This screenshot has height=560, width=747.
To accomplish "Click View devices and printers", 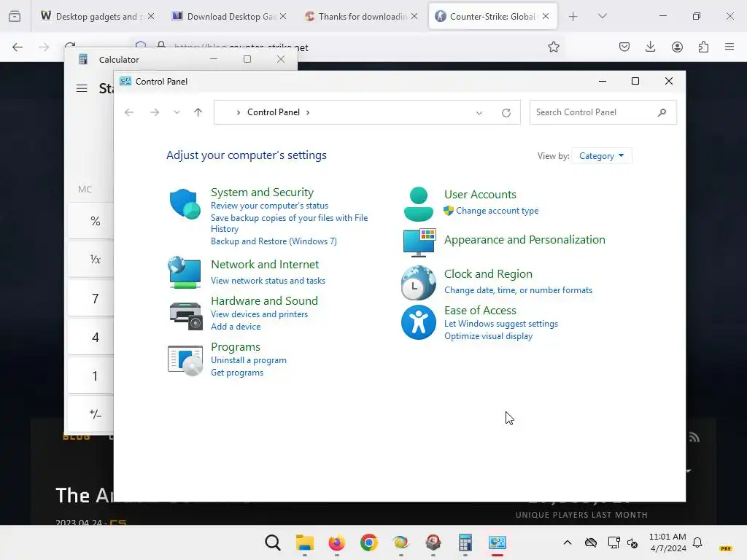I will 259,314.
